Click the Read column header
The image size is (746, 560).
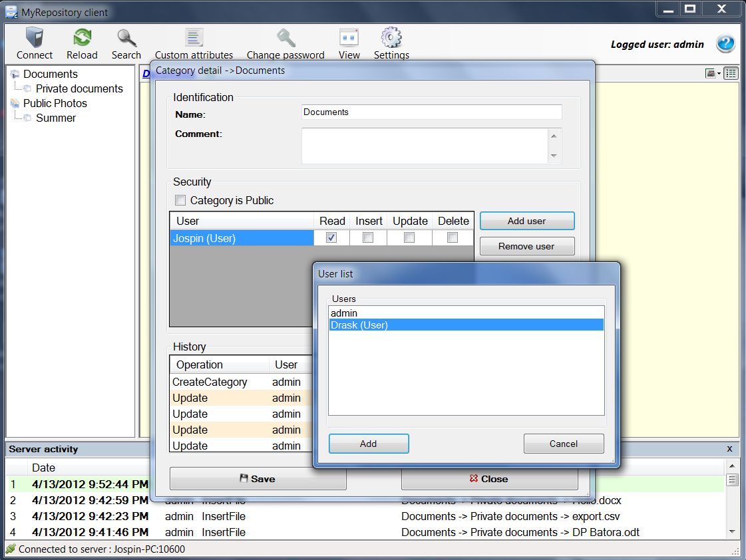[x=331, y=221]
